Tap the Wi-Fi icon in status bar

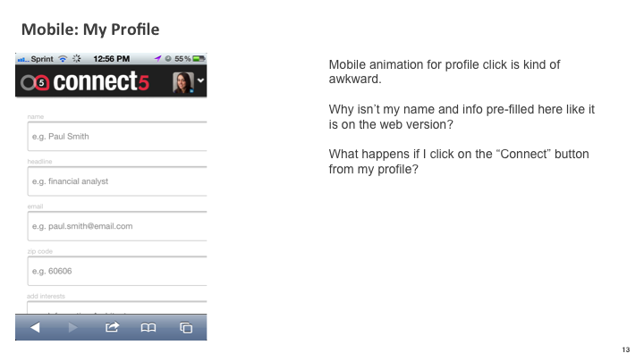point(63,59)
